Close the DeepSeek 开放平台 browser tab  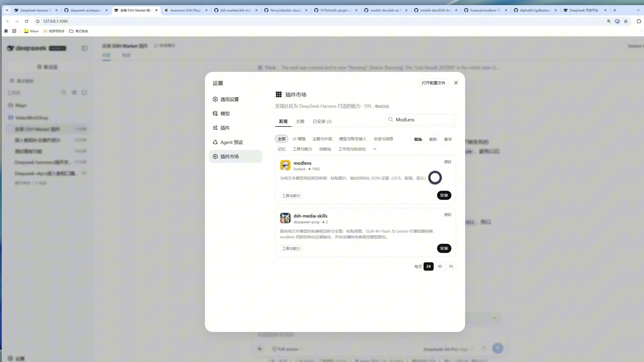(x=605, y=10)
